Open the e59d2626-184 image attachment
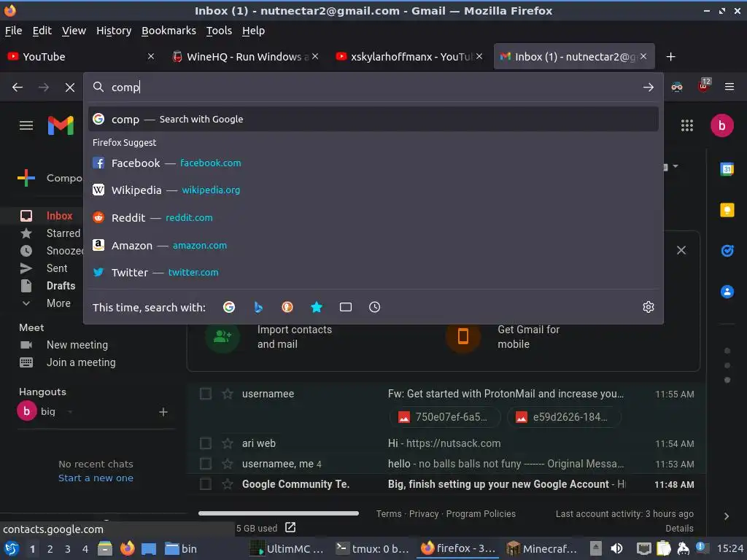747x560 pixels. [x=564, y=417]
